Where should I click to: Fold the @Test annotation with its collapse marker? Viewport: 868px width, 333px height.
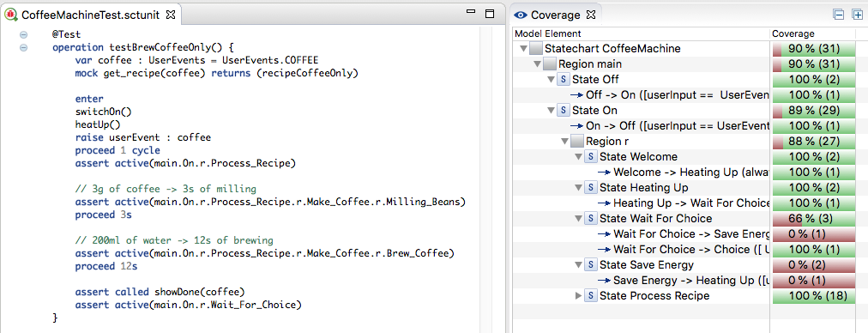pos(23,34)
